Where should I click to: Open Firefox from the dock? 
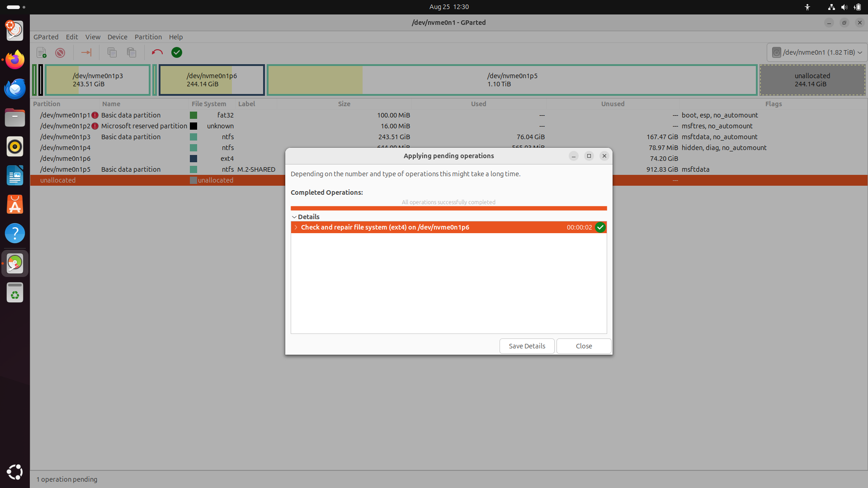(x=15, y=60)
